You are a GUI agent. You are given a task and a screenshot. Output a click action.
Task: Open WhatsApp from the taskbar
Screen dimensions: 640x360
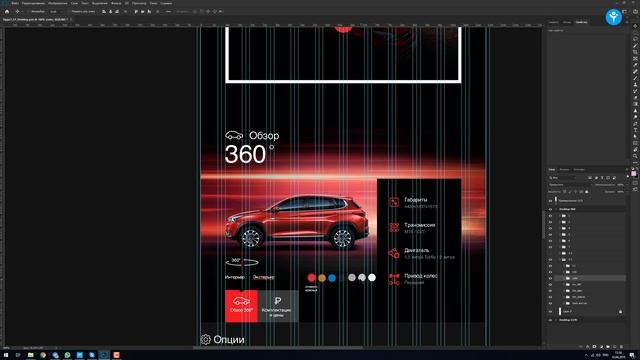click(x=67, y=355)
